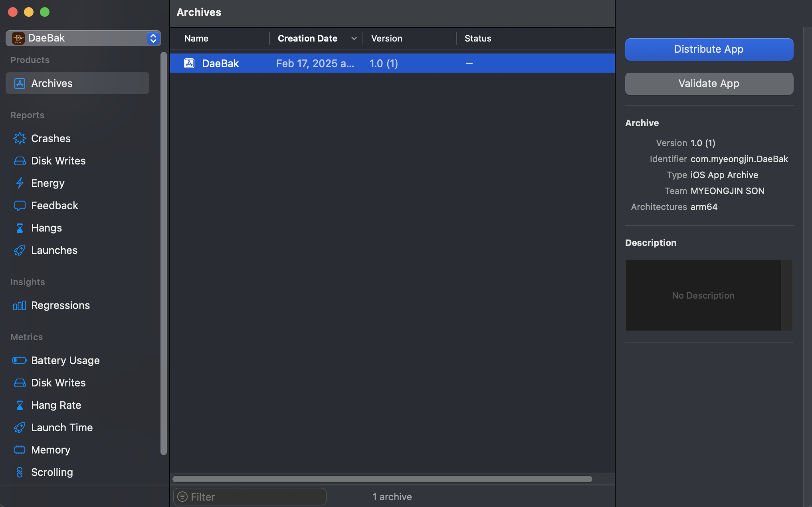Open the DaeBak product selector dropdown
This screenshot has width=812, height=507.
point(83,38)
